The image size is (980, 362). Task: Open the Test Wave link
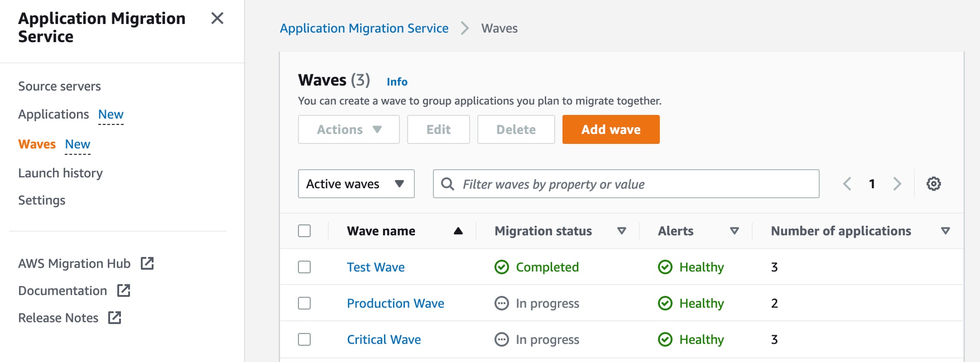[x=376, y=267]
